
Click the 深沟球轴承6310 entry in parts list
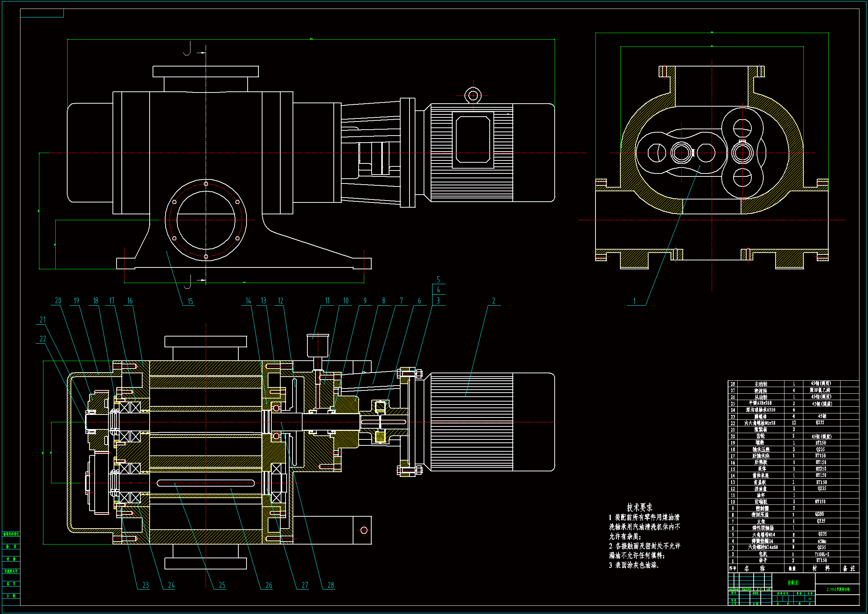[x=761, y=410]
